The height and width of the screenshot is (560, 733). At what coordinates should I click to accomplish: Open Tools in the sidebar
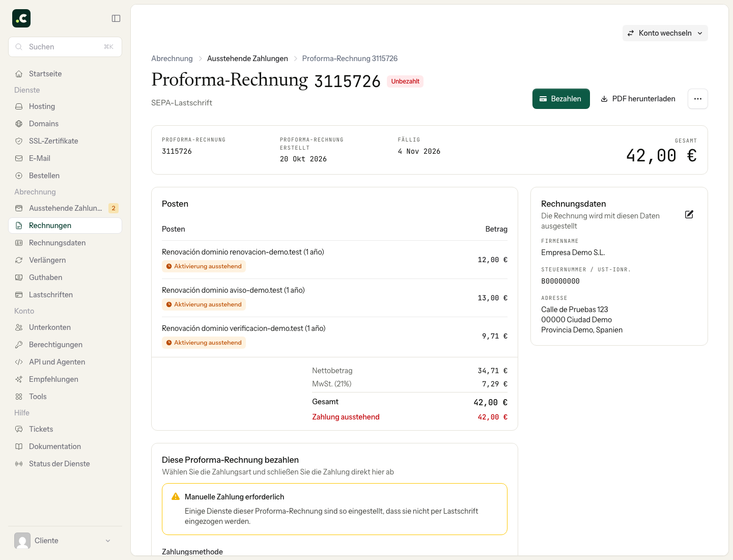click(x=65, y=397)
